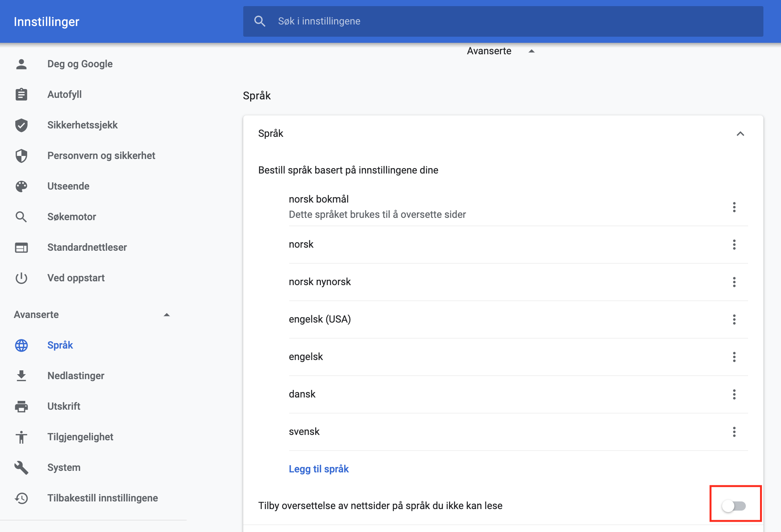Collapse Avanserte section in sidebar
The width and height of the screenshot is (781, 532).
click(x=166, y=315)
